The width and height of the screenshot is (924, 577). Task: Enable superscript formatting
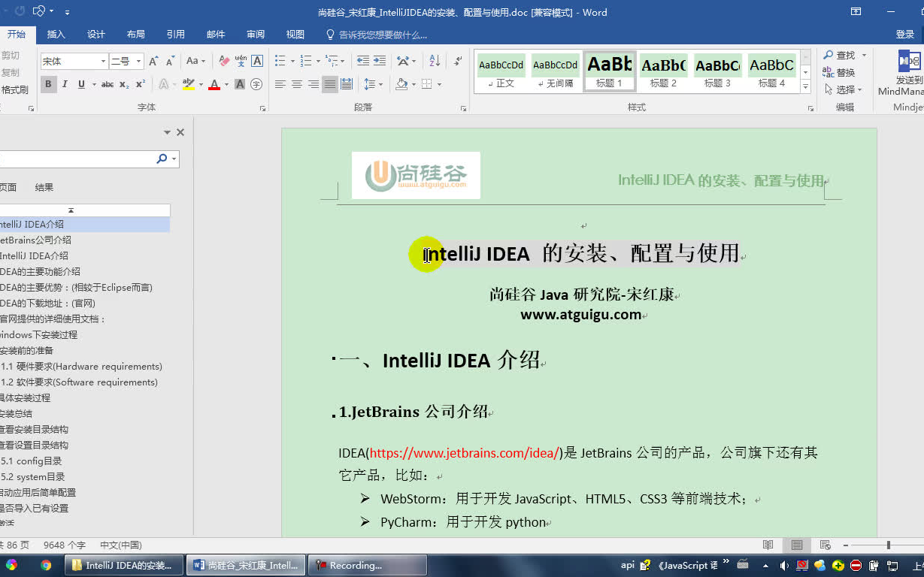pyautogui.click(x=141, y=83)
